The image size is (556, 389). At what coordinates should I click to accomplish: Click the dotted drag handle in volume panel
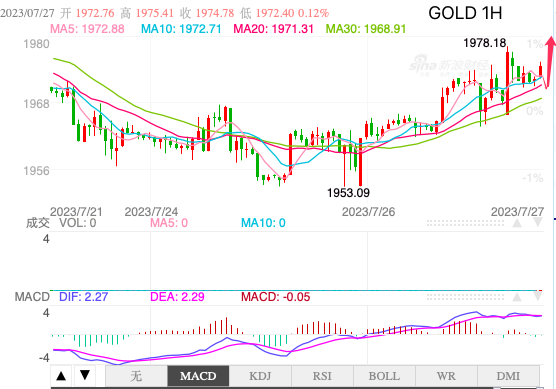(x=465, y=223)
